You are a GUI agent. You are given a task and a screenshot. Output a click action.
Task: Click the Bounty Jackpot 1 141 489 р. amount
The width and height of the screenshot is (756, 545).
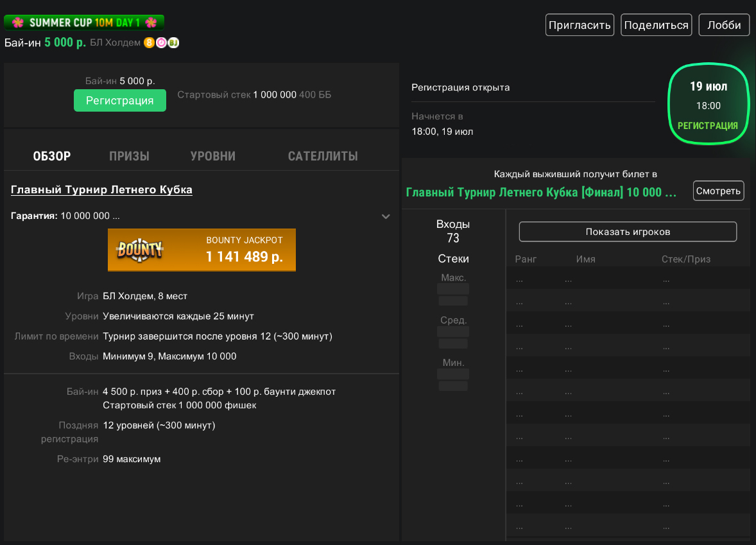point(244,256)
